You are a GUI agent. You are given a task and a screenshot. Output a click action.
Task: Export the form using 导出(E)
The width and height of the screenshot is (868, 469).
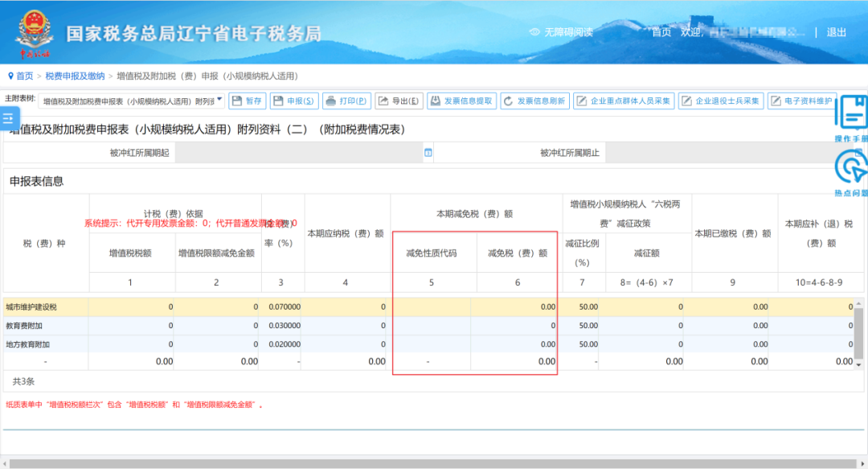tap(399, 101)
